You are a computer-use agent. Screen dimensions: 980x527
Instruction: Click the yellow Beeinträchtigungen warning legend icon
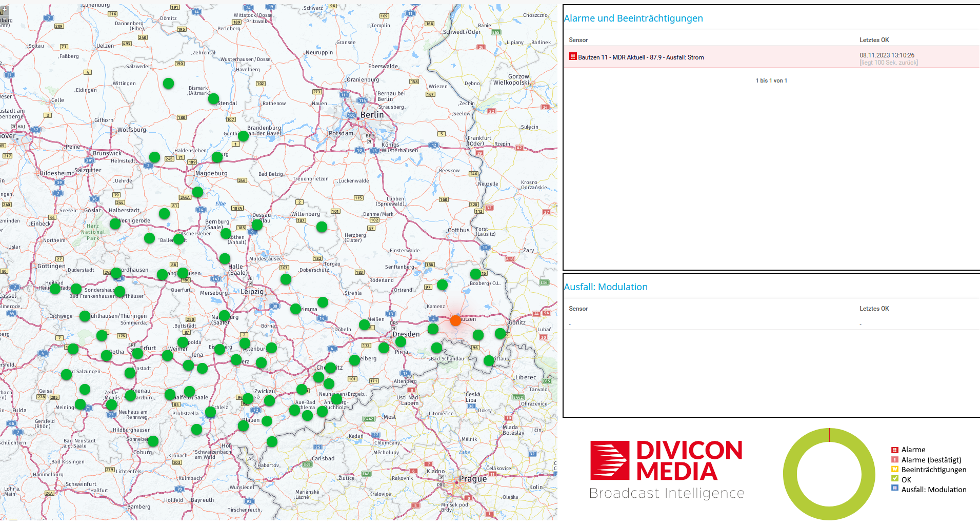pos(894,470)
